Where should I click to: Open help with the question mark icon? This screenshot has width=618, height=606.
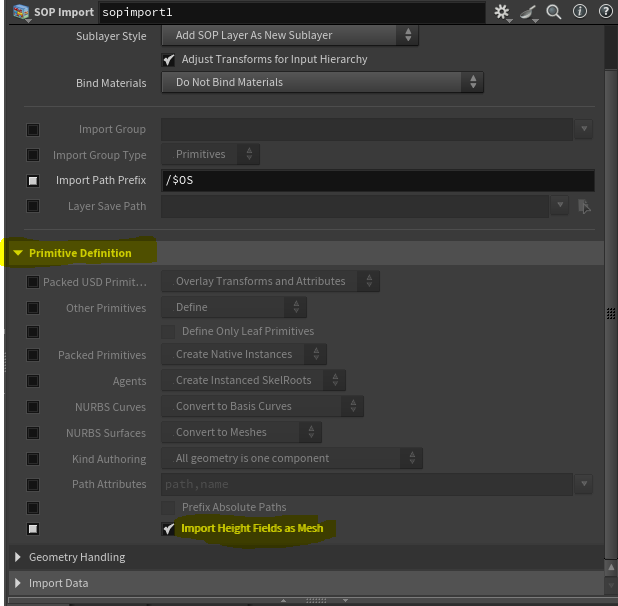point(605,12)
